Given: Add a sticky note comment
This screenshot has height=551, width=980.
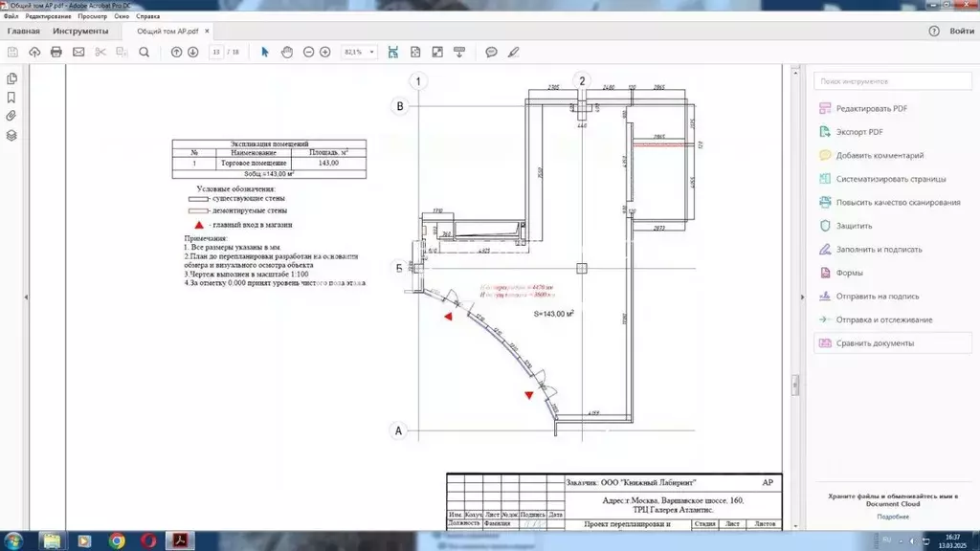Looking at the screenshot, I should (491, 53).
